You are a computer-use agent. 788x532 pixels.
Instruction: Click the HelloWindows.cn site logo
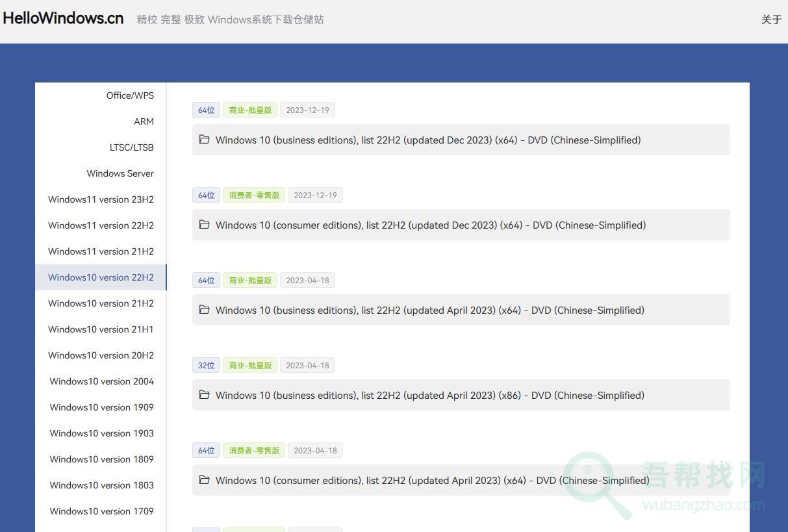[x=63, y=19]
